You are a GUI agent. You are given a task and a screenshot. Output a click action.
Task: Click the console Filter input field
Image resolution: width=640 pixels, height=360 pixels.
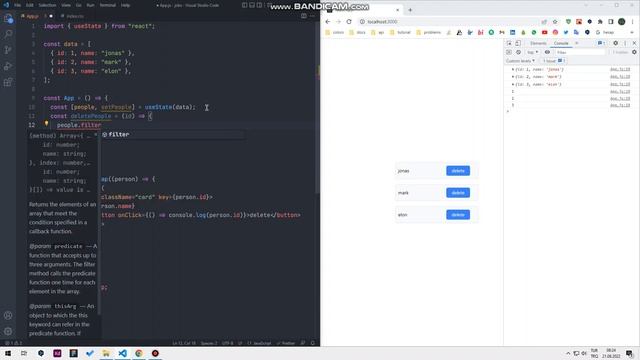[x=580, y=52]
